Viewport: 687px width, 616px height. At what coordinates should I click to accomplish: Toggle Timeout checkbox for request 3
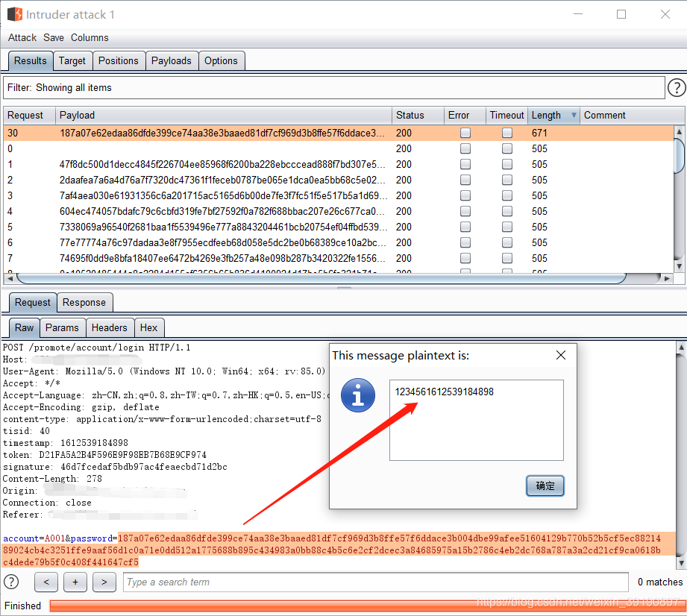click(507, 195)
